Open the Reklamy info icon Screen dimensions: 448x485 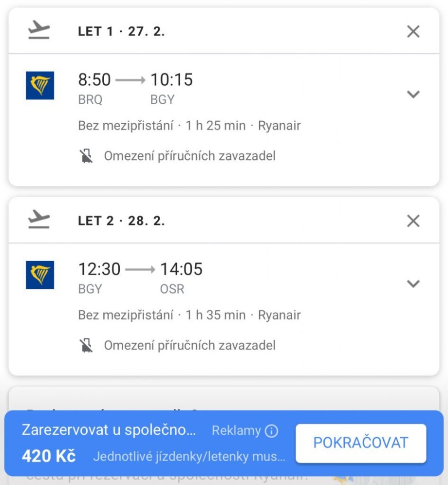271,430
